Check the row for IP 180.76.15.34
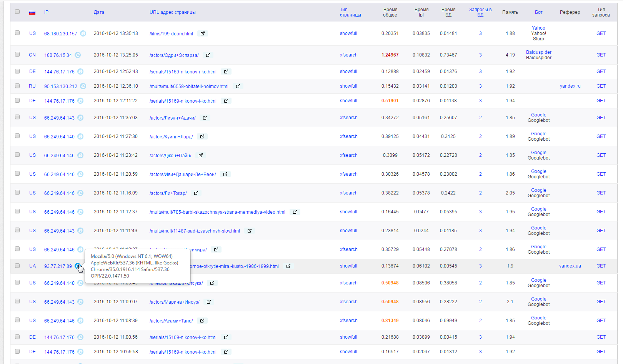The width and height of the screenshot is (623, 364). (17, 54)
